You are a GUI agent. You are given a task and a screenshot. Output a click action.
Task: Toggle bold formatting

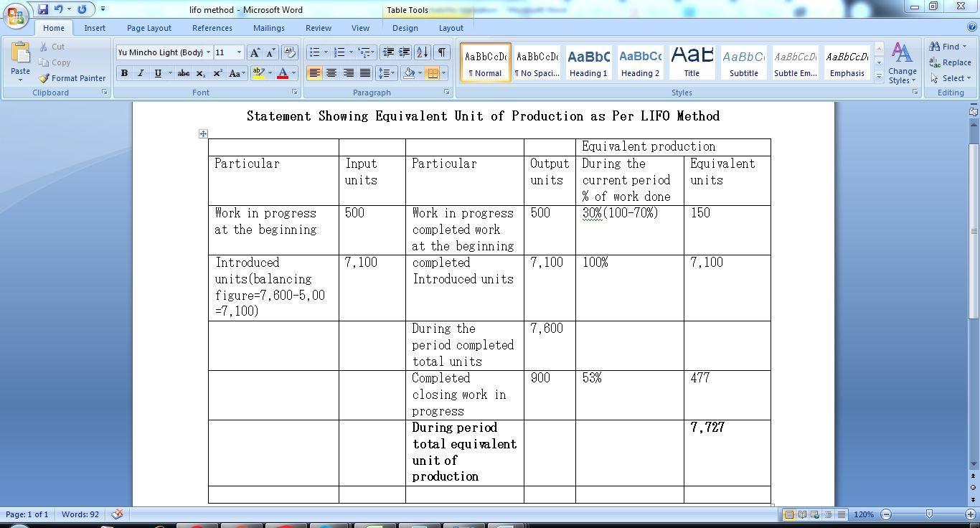point(124,73)
